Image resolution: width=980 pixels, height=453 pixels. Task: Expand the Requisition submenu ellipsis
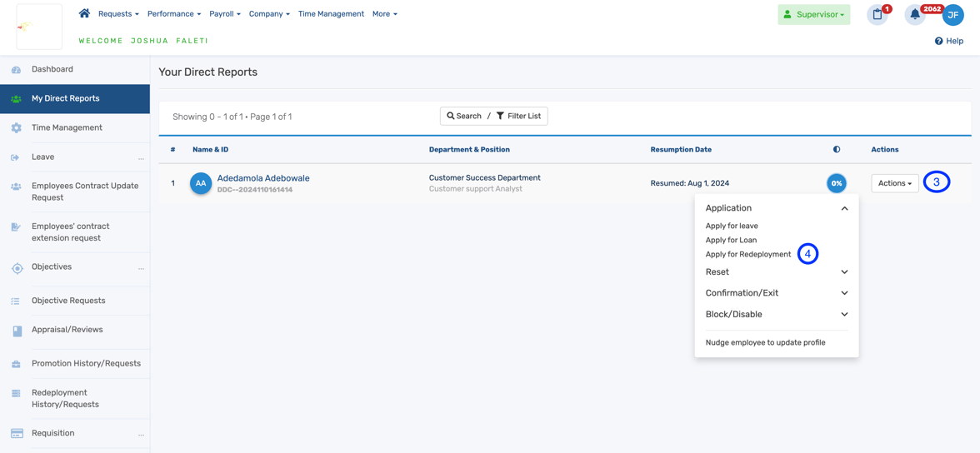(142, 435)
